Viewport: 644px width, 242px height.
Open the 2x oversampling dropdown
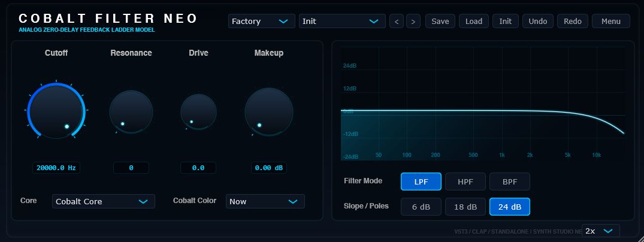pos(601,231)
